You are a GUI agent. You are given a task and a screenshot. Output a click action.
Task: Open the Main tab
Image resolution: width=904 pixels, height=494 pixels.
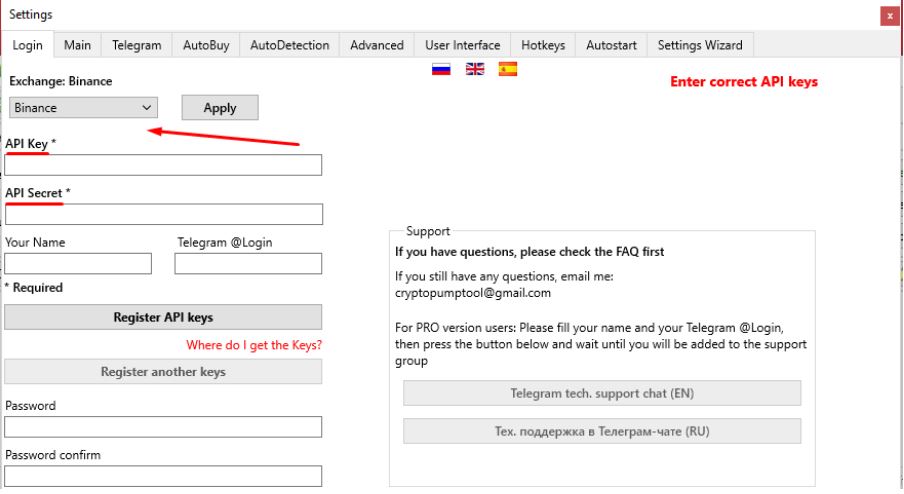tap(77, 45)
